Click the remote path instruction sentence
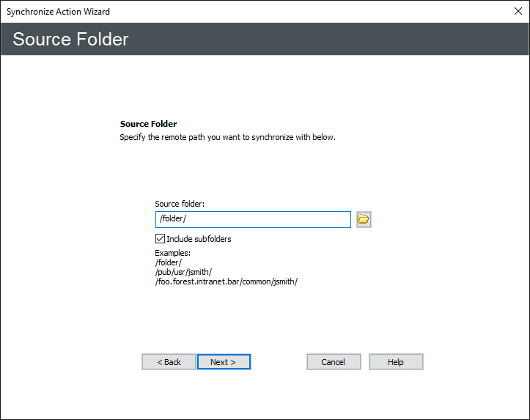Viewport: 530px width, 420px height. (227, 137)
